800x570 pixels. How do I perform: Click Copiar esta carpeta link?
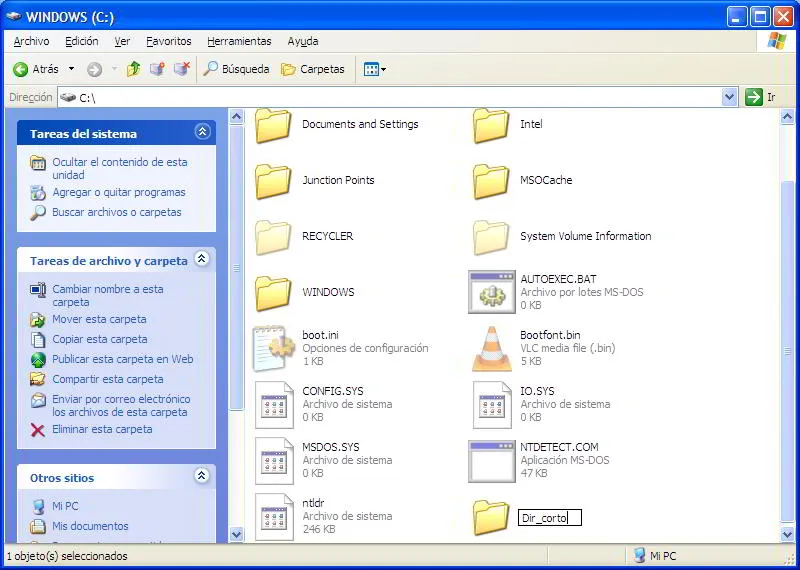coord(99,339)
